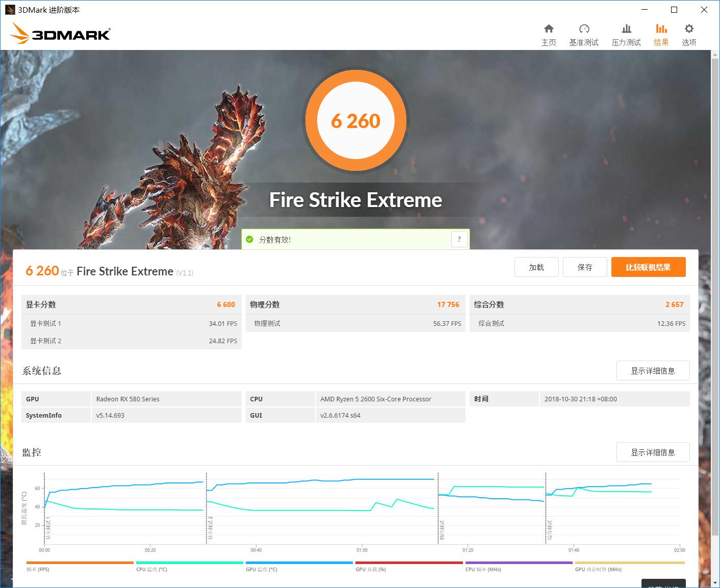Click the 加载 load button
The image size is (720, 588).
(x=536, y=267)
